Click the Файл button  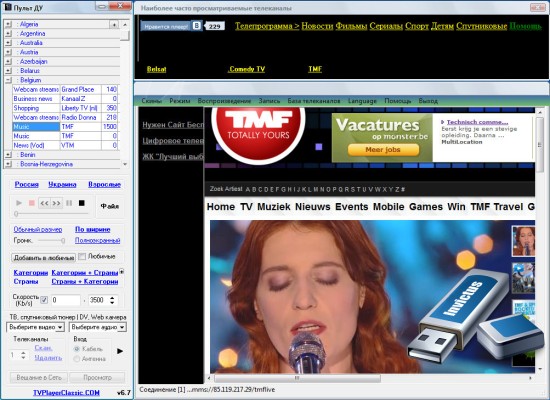tap(110, 206)
